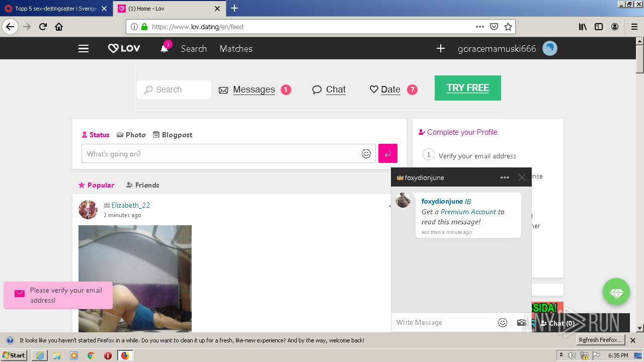The width and height of the screenshot is (644, 362).
Task: Open the Elizabeth_22 profile link
Action: pyautogui.click(x=131, y=205)
